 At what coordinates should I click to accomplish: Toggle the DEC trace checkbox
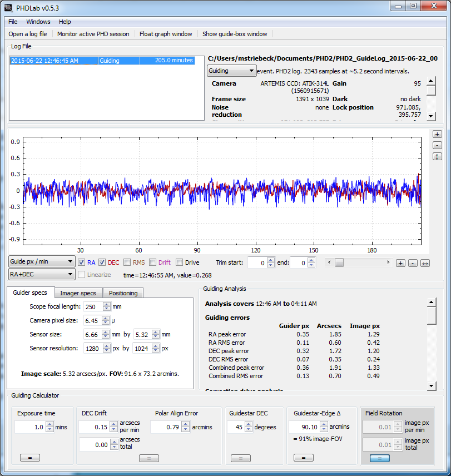point(102,262)
